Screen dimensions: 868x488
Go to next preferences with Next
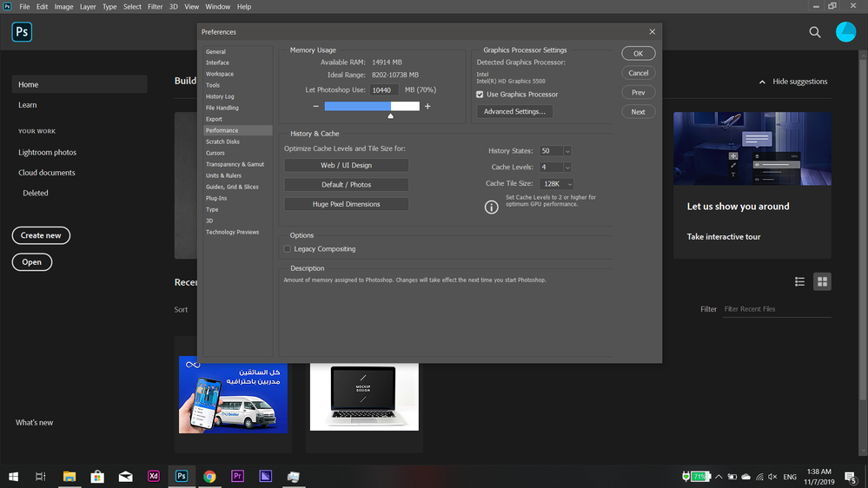(x=639, y=112)
